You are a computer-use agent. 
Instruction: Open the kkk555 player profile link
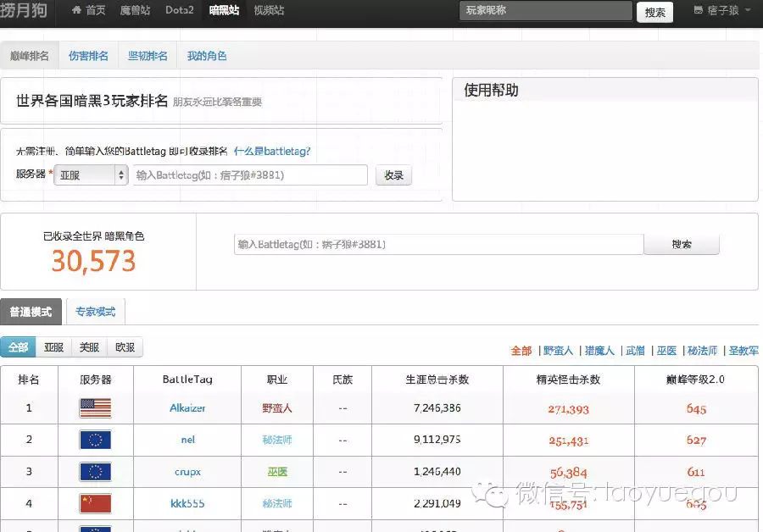pos(187,503)
